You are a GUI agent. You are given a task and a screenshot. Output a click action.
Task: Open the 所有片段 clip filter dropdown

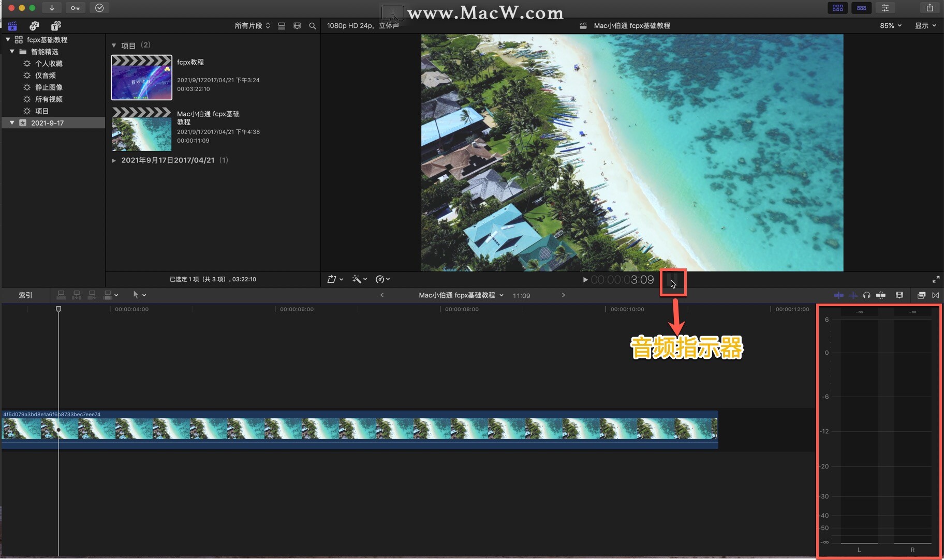click(253, 26)
